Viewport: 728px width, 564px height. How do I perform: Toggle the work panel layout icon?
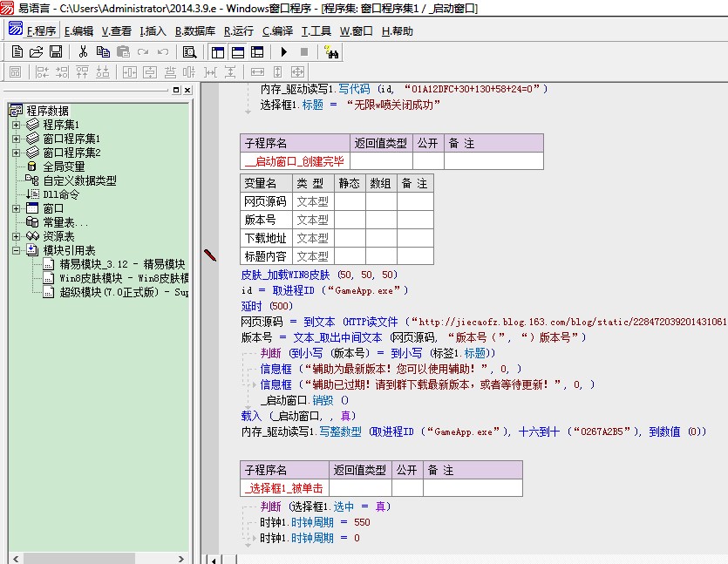coord(218,52)
